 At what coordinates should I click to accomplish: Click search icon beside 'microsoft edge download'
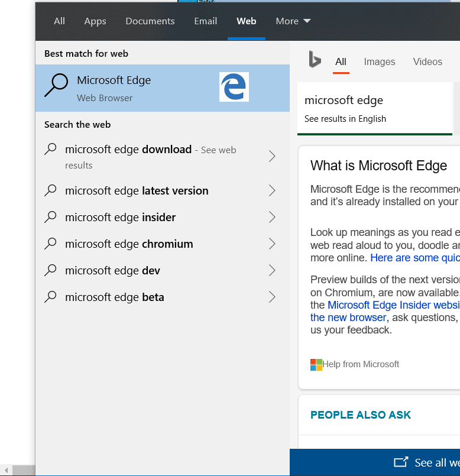point(50,149)
